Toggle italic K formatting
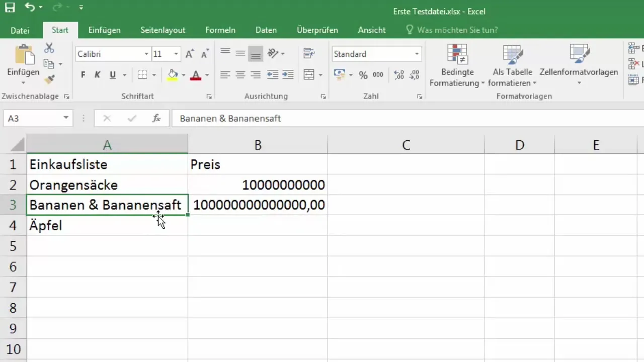644x362 pixels. tap(98, 75)
